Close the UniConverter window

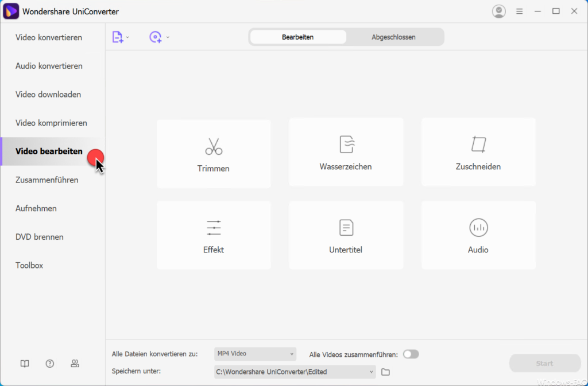click(574, 11)
